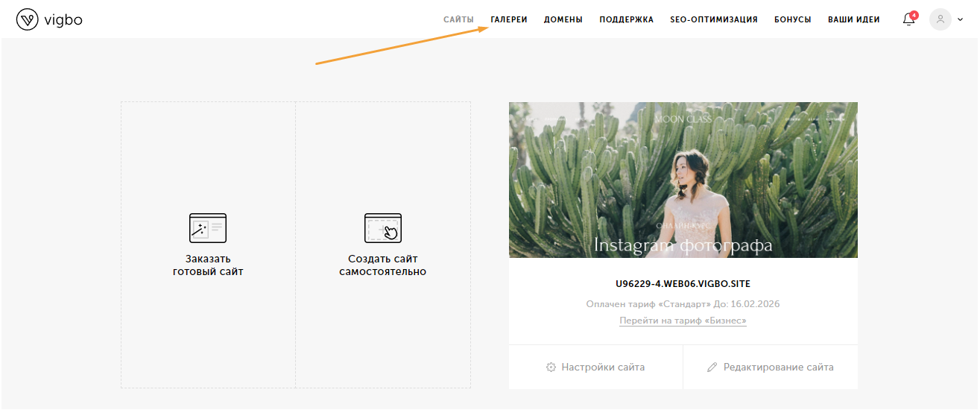The width and height of the screenshot is (980, 410).
Task: Open the Домены menu item
Action: [x=563, y=20]
